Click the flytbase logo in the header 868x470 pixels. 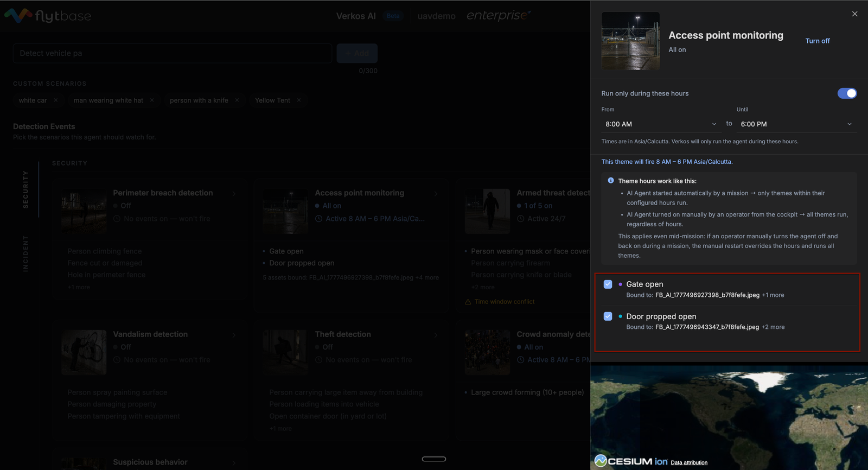click(x=48, y=16)
